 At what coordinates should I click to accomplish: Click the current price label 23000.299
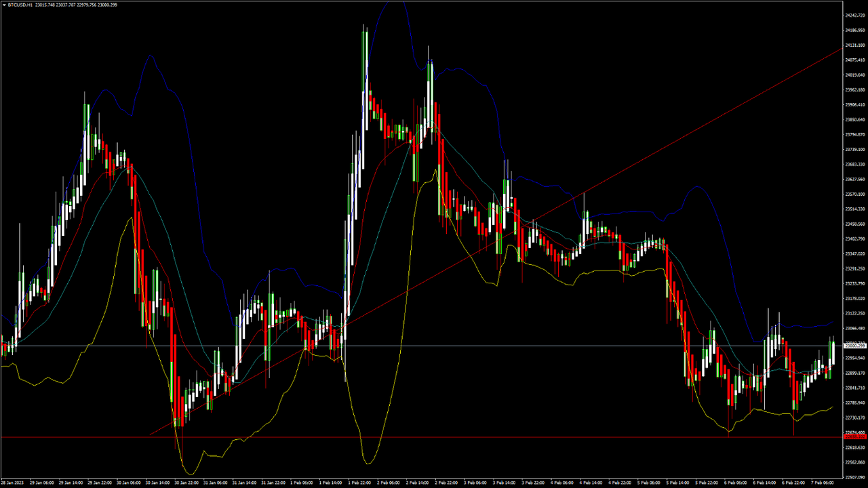point(854,346)
